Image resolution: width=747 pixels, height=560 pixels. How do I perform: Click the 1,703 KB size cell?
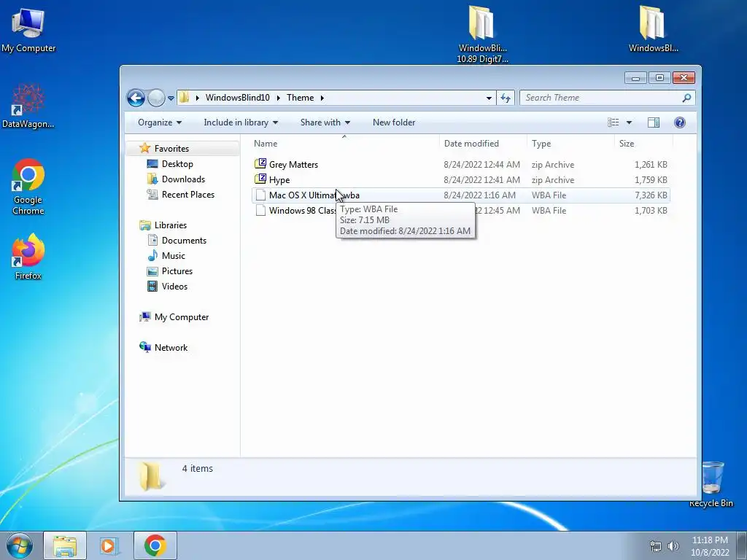click(x=651, y=211)
